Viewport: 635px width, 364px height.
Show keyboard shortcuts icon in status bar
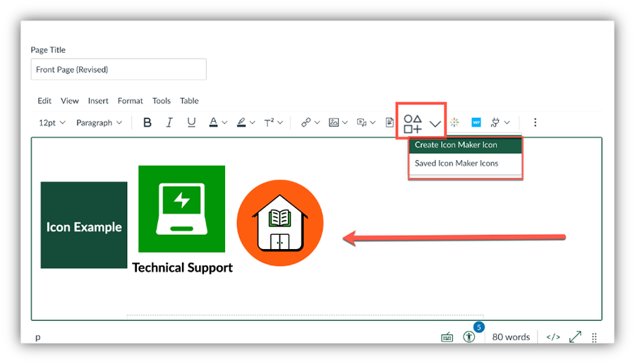pos(447,337)
